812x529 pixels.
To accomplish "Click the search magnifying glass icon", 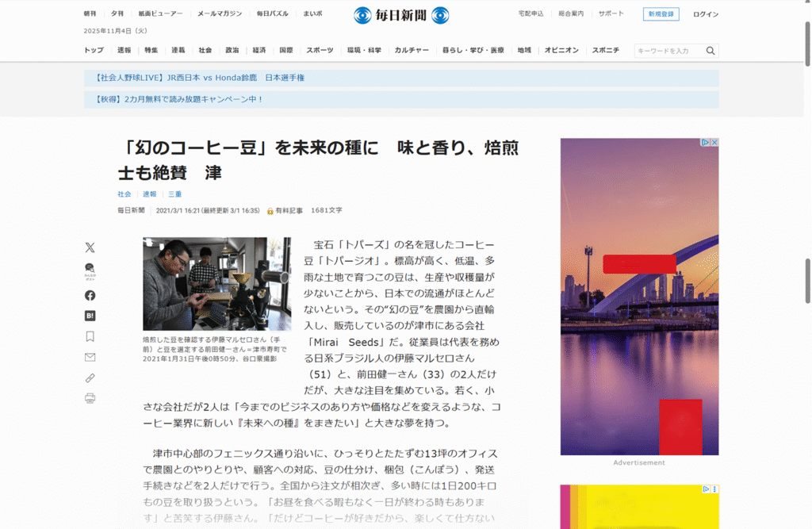I will [710, 51].
